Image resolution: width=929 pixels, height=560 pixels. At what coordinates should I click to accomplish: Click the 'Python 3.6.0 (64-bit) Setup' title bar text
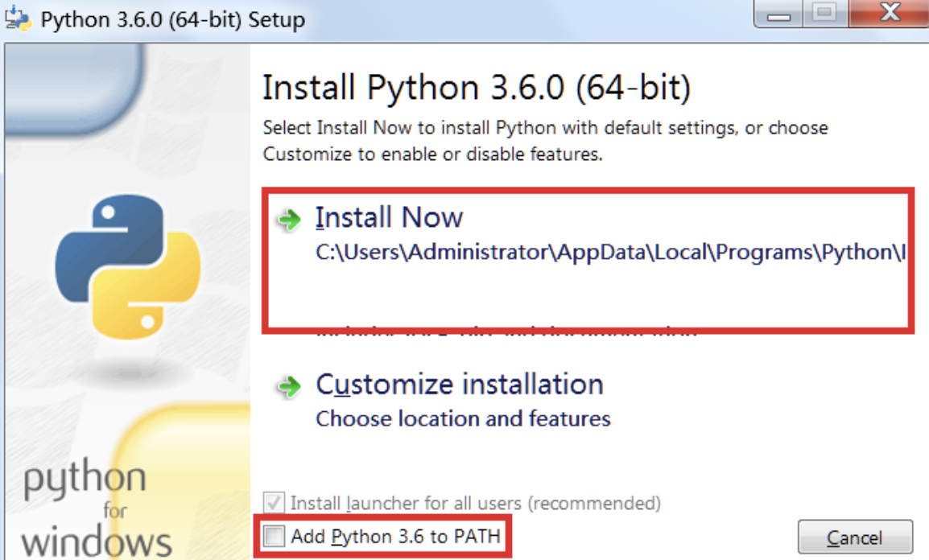[x=172, y=19]
